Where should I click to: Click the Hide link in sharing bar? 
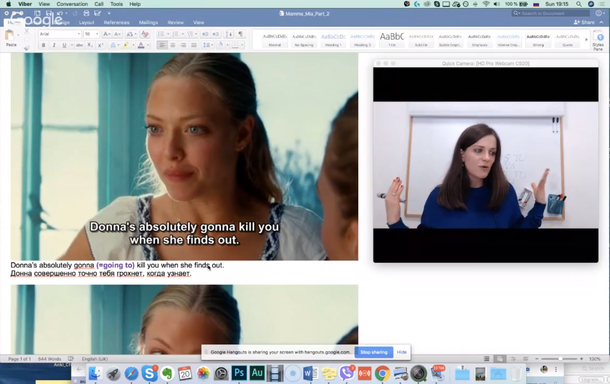pyautogui.click(x=401, y=352)
